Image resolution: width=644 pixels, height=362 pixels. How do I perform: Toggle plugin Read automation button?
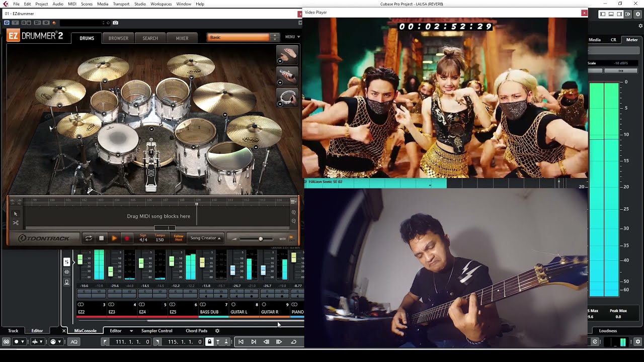[24, 23]
